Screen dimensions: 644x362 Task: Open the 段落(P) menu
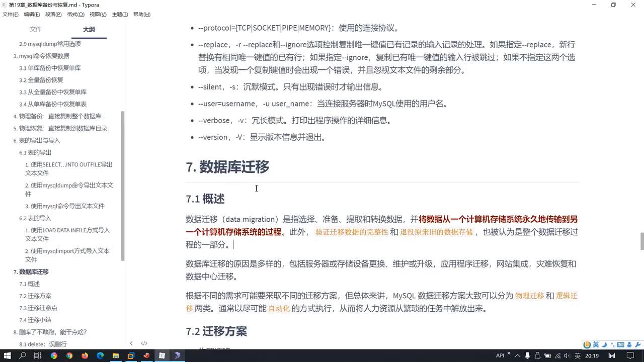click(53, 15)
